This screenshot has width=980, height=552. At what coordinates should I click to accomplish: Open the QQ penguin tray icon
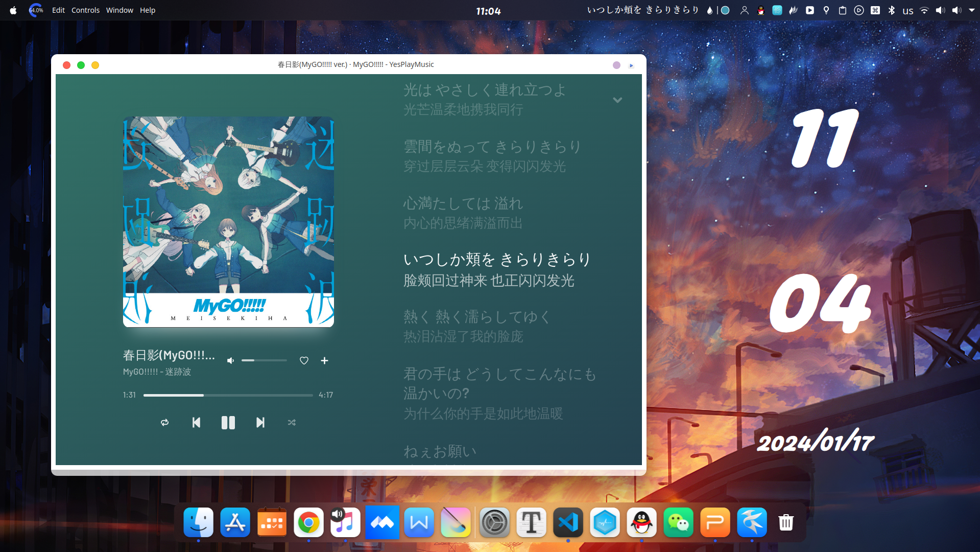(761, 10)
